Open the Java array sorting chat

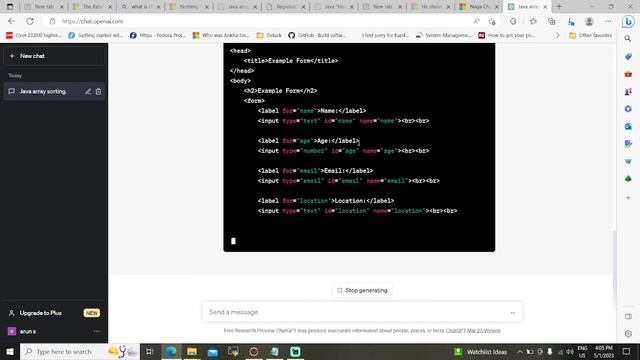click(43, 91)
